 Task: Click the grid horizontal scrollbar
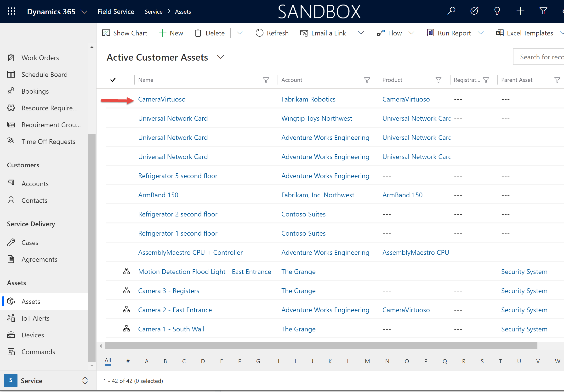(x=321, y=346)
